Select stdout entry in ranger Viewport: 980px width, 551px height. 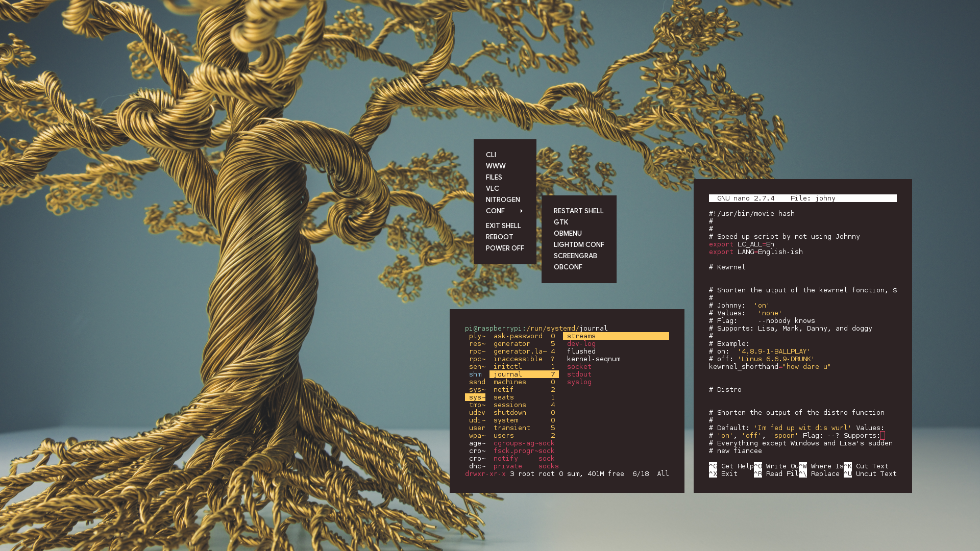(x=579, y=374)
